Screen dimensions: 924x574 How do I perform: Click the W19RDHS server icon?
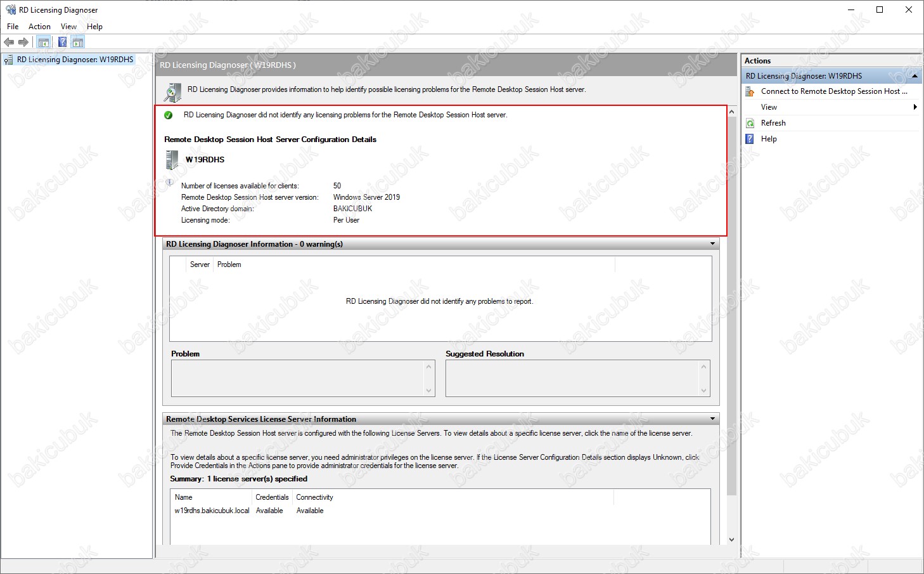click(x=172, y=160)
